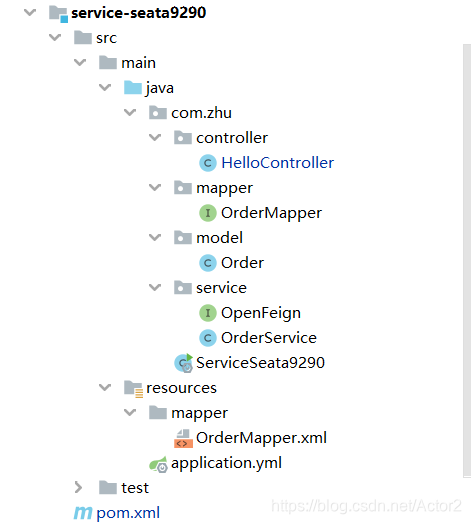471x524 pixels.
Task: Collapse the java source folder node
Action: click(105, 88)
